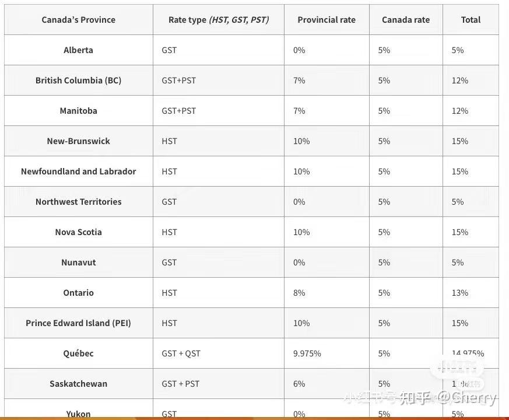Select the Alberta province cell
This screenshot has width=509, height=420.
[78, 50]
